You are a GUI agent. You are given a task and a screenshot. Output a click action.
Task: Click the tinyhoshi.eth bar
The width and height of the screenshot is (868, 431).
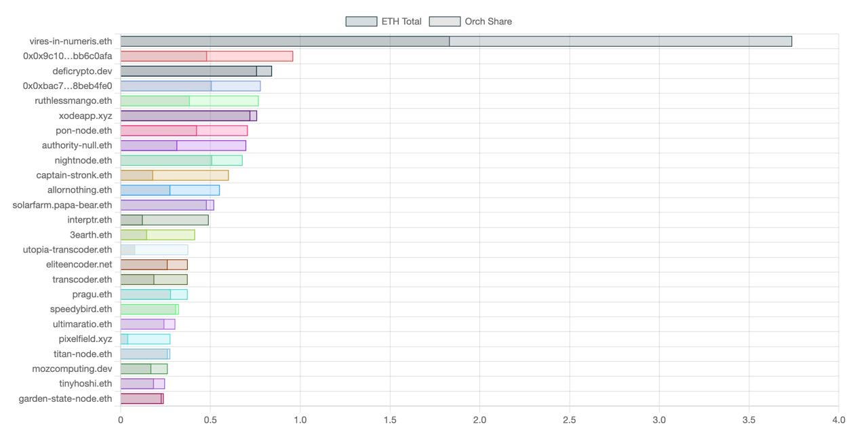click(x=142, y=383)
